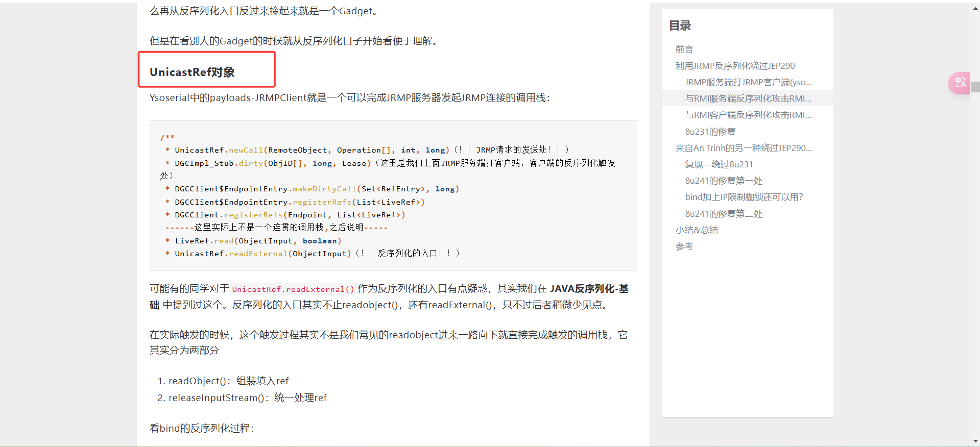Select 与RMI客户端反序列化攻击RMI entry
The width and height of the screenshot is (980, 447).
pos(748,115)
